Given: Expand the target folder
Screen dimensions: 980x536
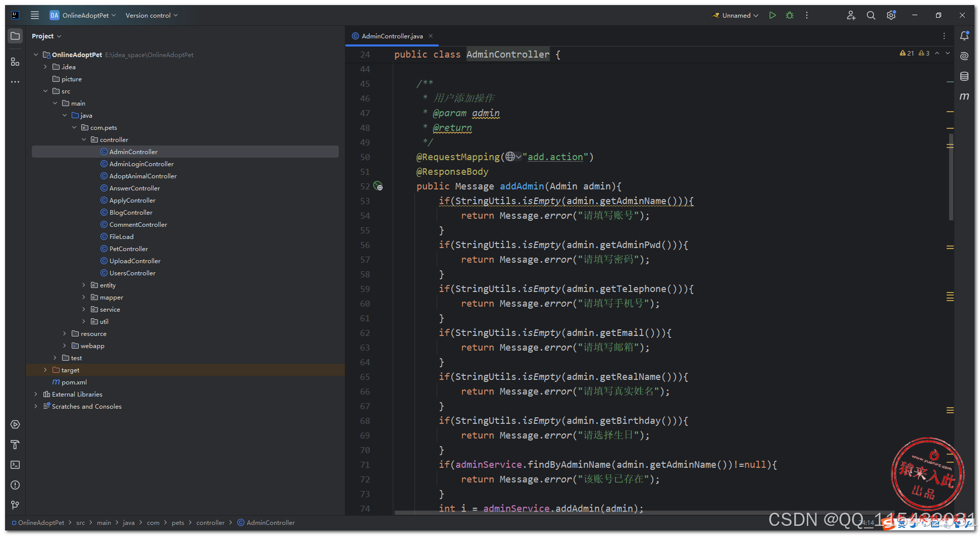Looking at the screenshot, I should point(45,370).
